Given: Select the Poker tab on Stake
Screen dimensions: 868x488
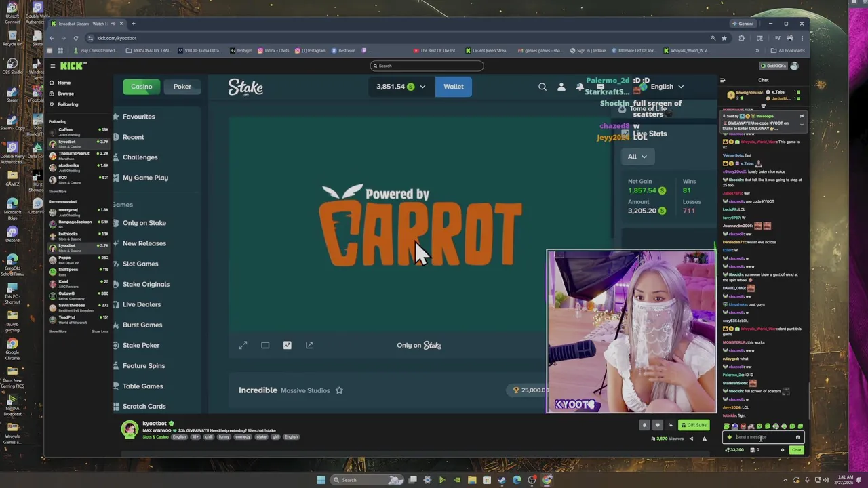Looking at the screenshot, I should pyautogui.click(x=182, y=87).
